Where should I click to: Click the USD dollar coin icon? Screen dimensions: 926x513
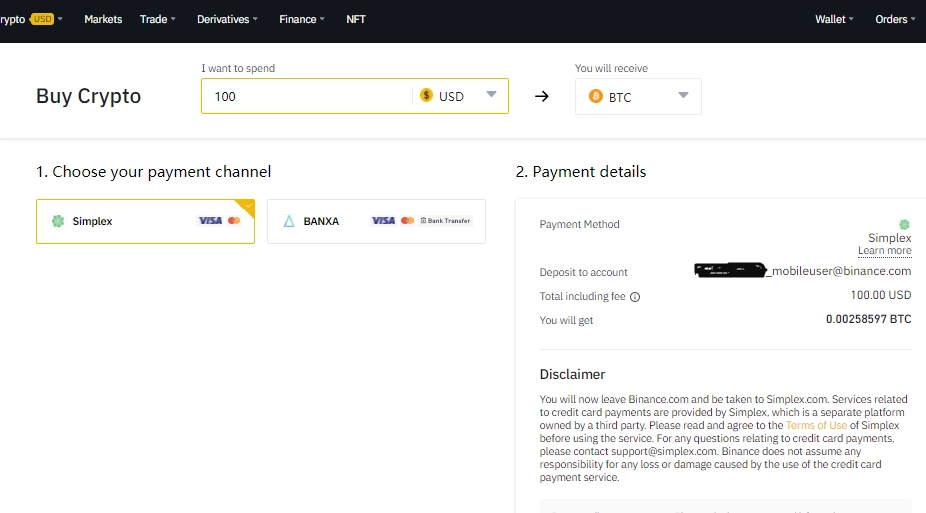pyautogui.click(x=426, y=95)
